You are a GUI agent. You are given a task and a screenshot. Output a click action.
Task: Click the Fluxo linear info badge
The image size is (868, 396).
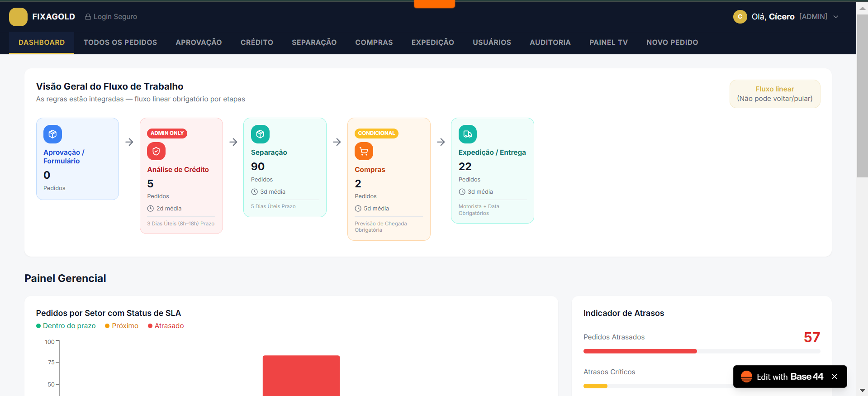[x=775, y=94]
